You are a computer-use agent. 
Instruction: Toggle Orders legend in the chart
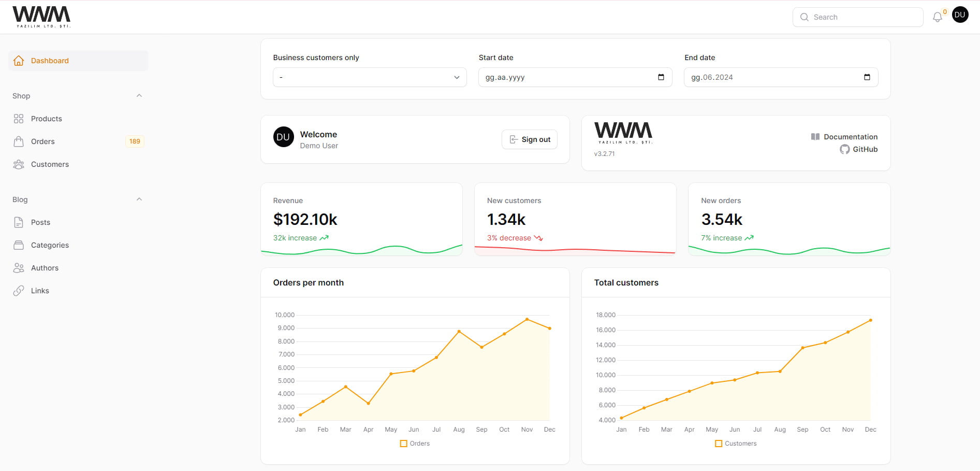click(415, 444)
